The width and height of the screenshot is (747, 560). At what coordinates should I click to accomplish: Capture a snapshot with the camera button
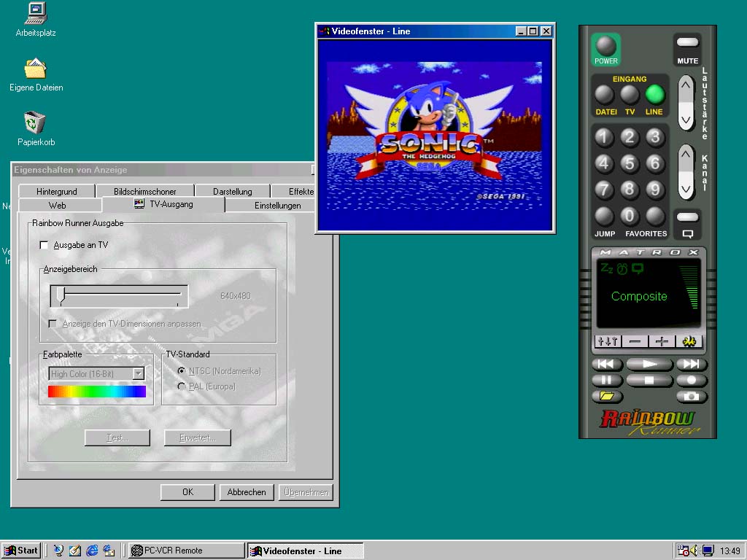click(x=692, y=396)
